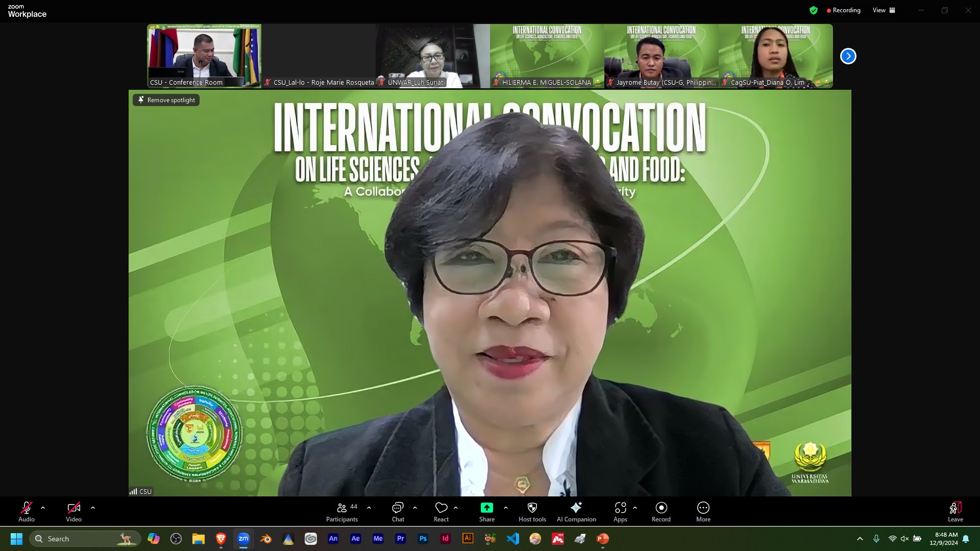Click the encryption shield status icon
This screenshot has height=551, width=980.
(x=814, y=10)
